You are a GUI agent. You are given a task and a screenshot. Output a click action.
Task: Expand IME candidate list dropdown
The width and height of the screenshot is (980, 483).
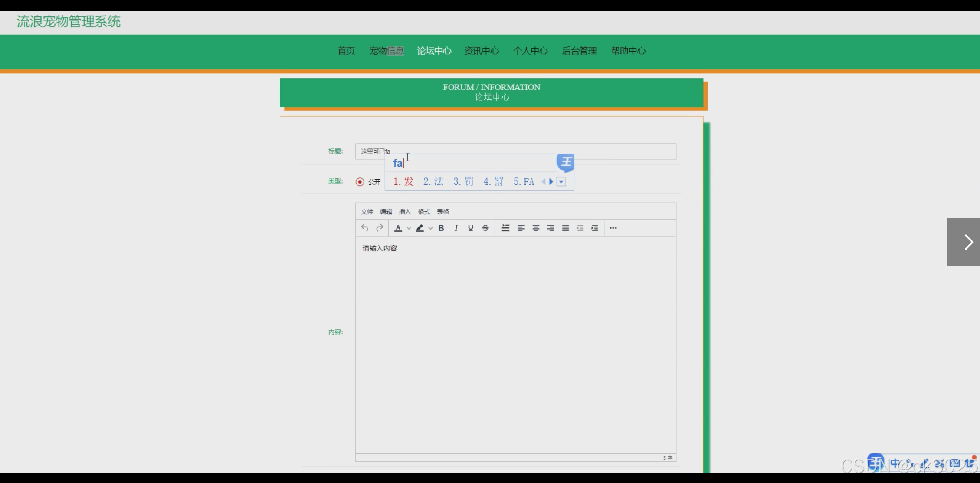click(561, 182)
